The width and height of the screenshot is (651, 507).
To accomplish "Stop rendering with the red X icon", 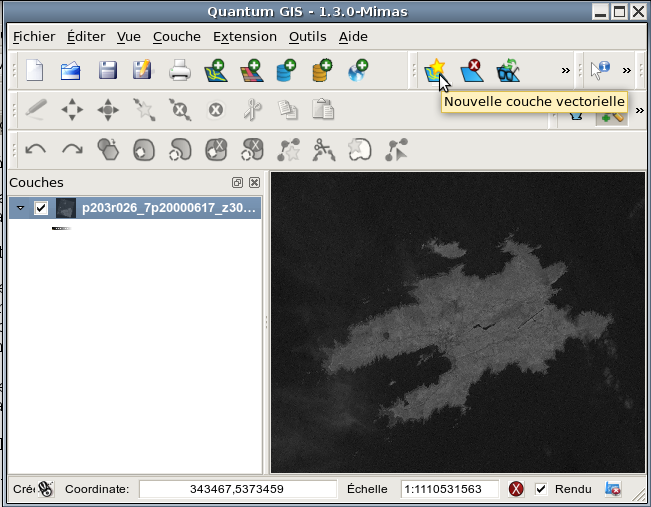I will [x=516, y=489].
